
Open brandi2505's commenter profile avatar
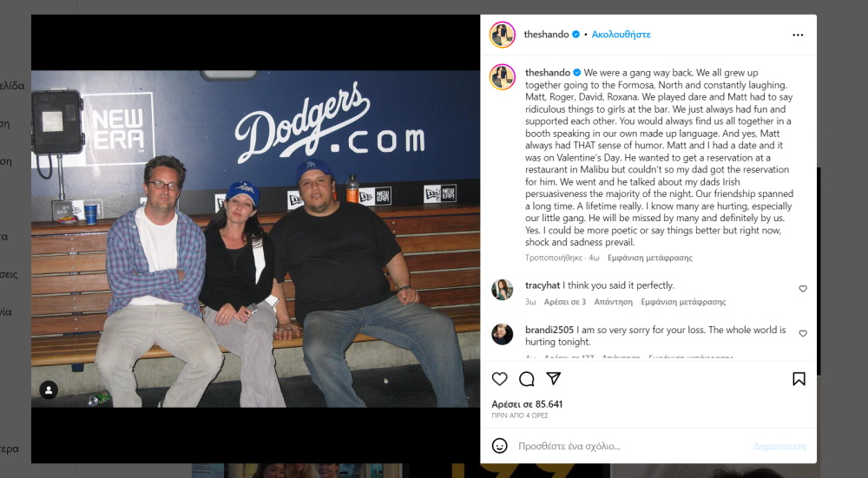(502, 334)
